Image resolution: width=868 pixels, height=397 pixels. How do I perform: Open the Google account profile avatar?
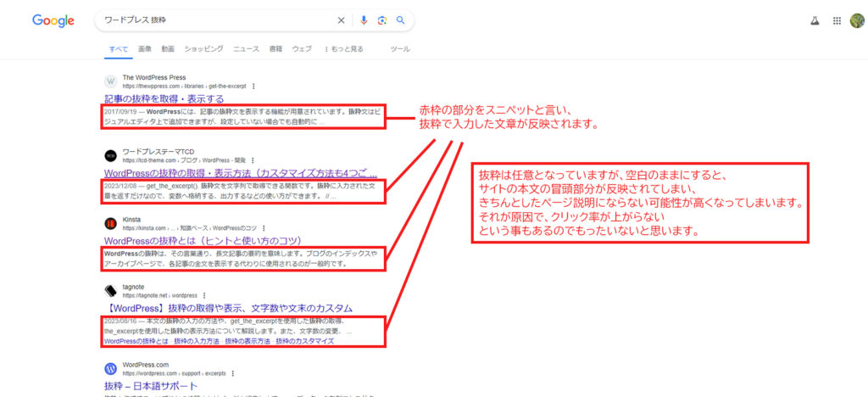point(857,21)
